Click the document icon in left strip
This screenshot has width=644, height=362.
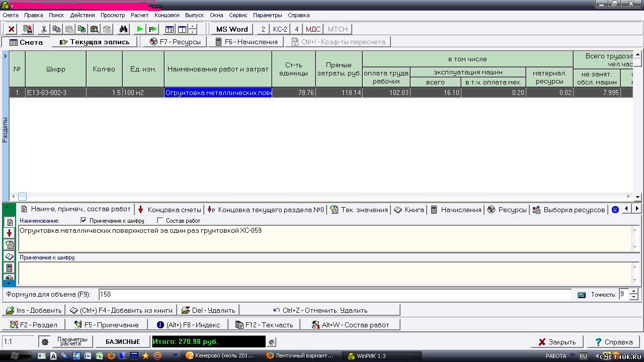[x=9, y=222]
